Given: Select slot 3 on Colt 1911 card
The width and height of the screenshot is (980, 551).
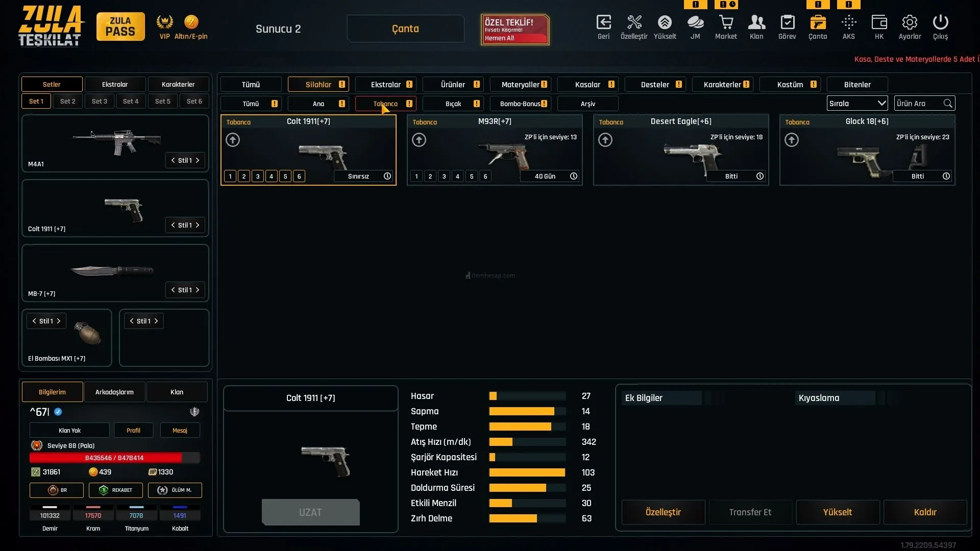Looking at the screenshot, I should (258, 177).
